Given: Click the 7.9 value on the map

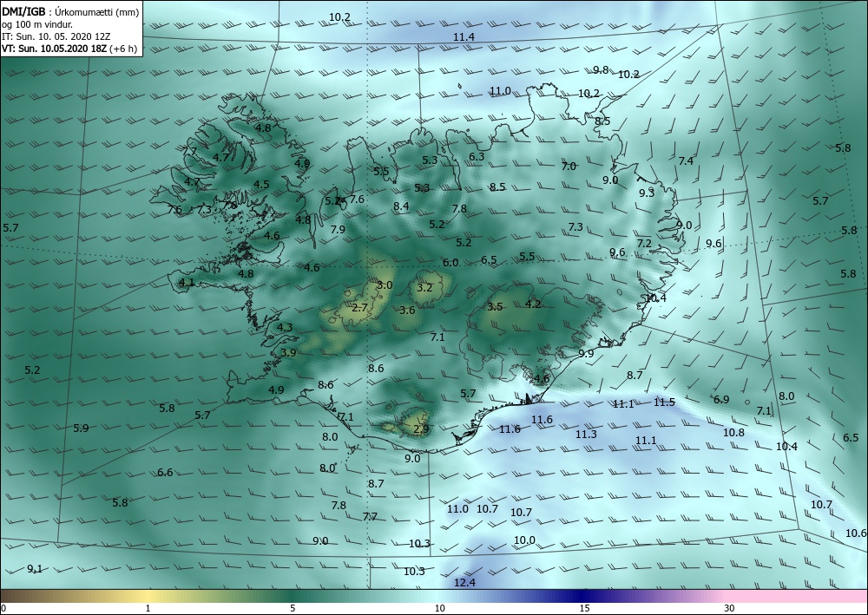Looking at the screenshot, I should [338, 230].
